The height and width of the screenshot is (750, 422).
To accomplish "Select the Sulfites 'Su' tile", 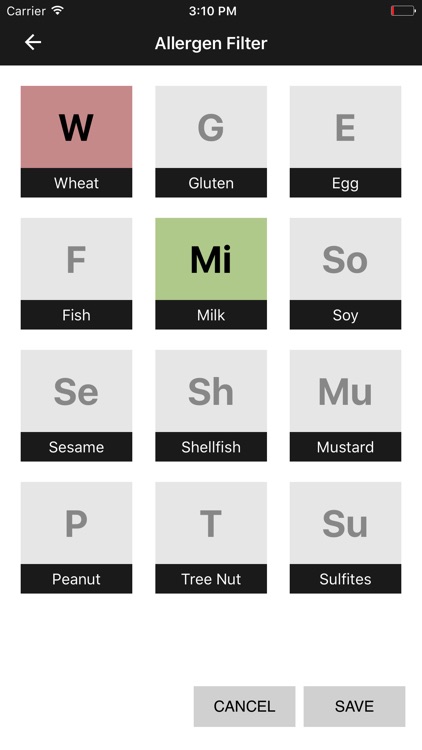I will [345, 538].
